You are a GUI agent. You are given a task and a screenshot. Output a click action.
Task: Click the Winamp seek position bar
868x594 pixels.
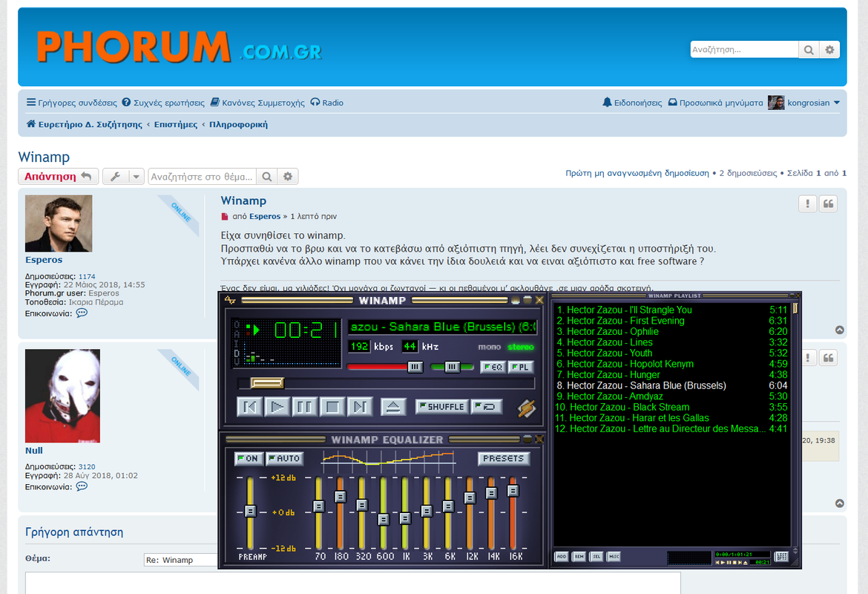click(386, 383)
